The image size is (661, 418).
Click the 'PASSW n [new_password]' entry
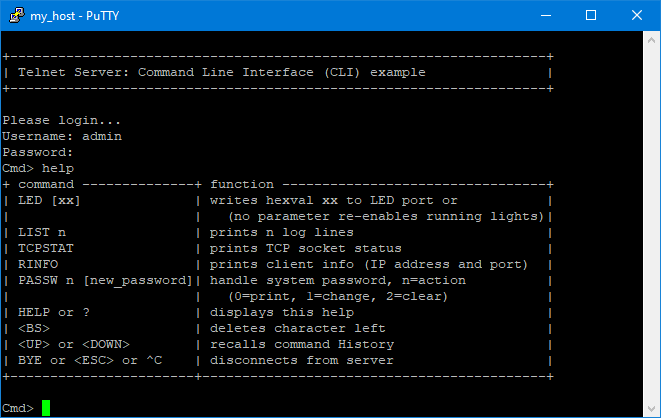(x=104, y=280)
